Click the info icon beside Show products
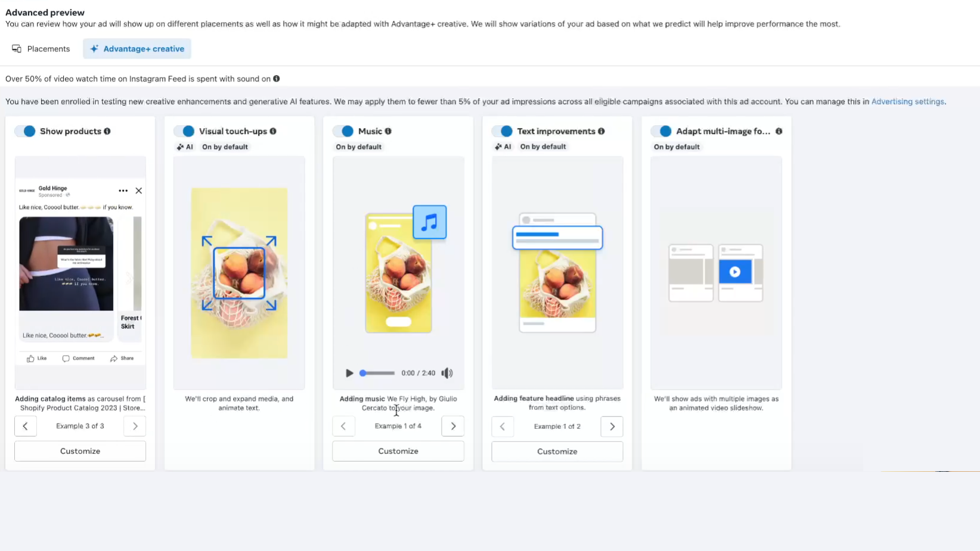980x551 pixels. pos(107,131)
